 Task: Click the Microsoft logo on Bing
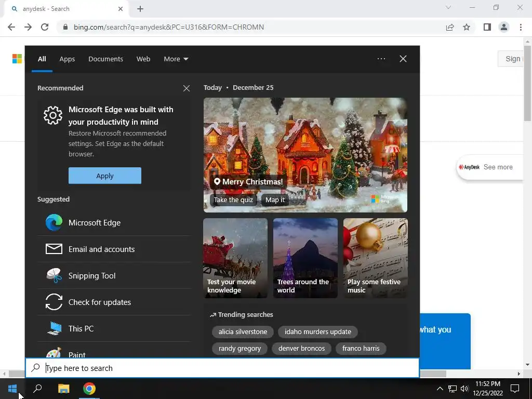(x=17, y=59)
